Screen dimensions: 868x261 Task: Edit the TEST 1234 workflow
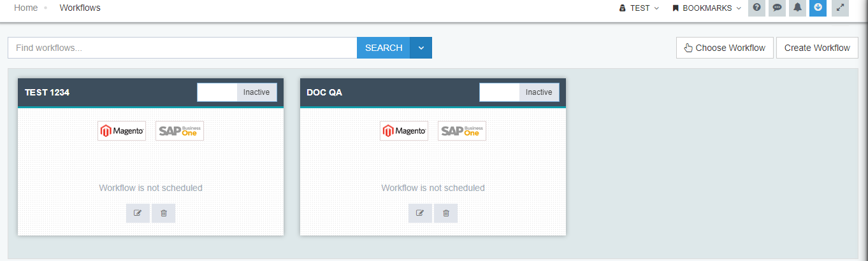(138, 213)
